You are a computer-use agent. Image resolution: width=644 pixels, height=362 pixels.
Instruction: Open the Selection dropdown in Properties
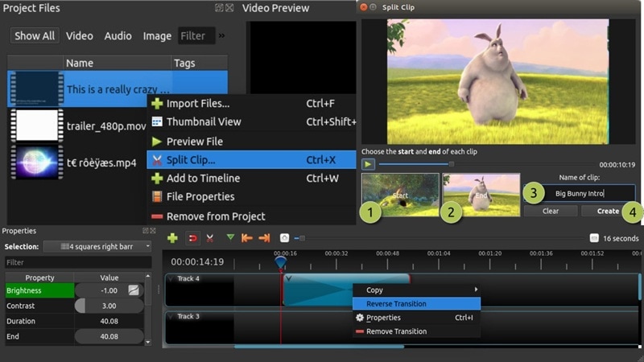point(97,246)
